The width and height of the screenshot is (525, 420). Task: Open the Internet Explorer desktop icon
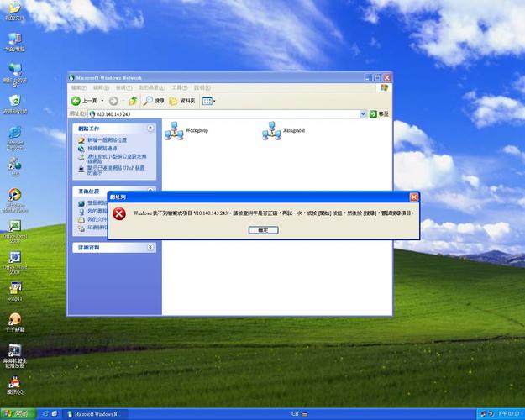coord(15,138)
